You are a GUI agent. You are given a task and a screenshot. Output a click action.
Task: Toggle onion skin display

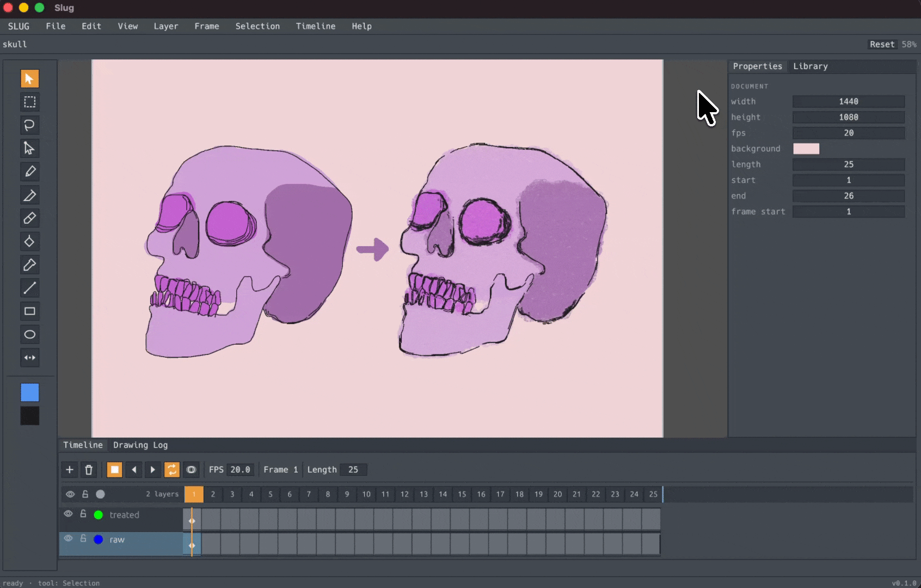point(191,469)
